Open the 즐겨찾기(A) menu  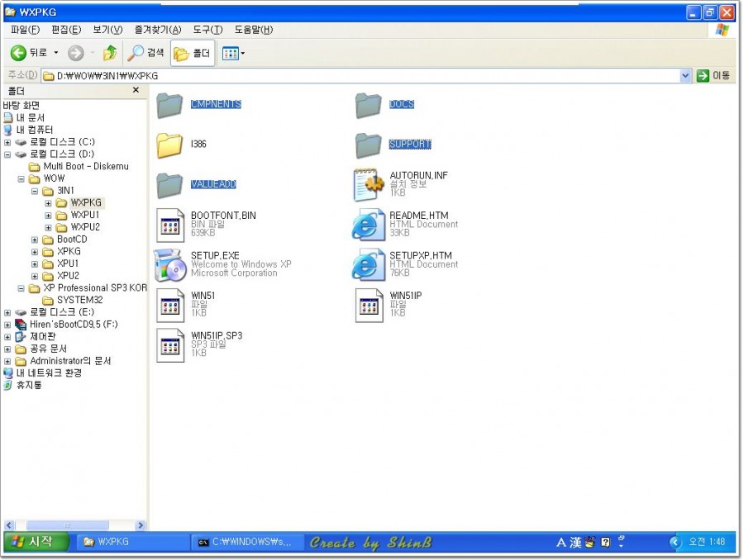(158, 30)
